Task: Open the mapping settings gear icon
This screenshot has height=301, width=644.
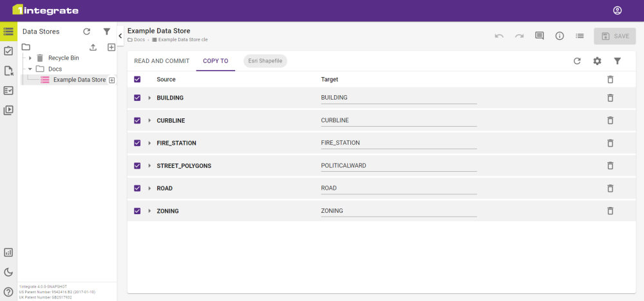Action: point(597,61)
